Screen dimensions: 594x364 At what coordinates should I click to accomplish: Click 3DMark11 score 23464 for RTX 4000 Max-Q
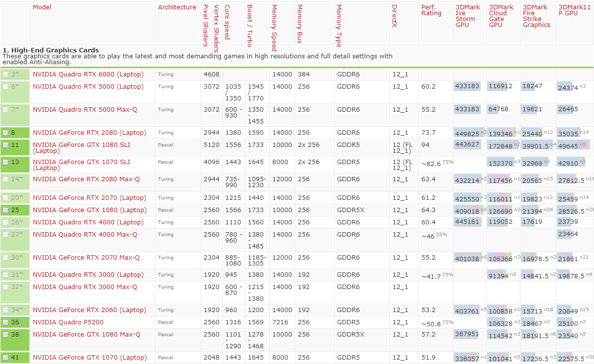click(568, 235)
